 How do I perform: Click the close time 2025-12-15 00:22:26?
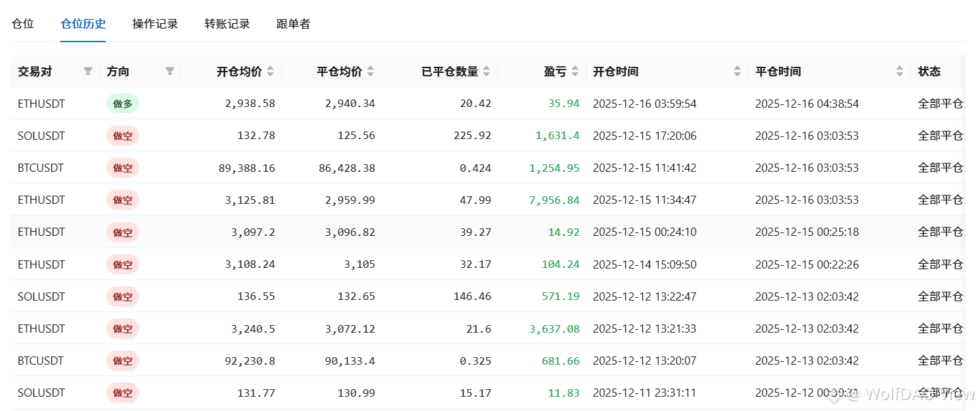pyautogui.click(x=807, y=264)
